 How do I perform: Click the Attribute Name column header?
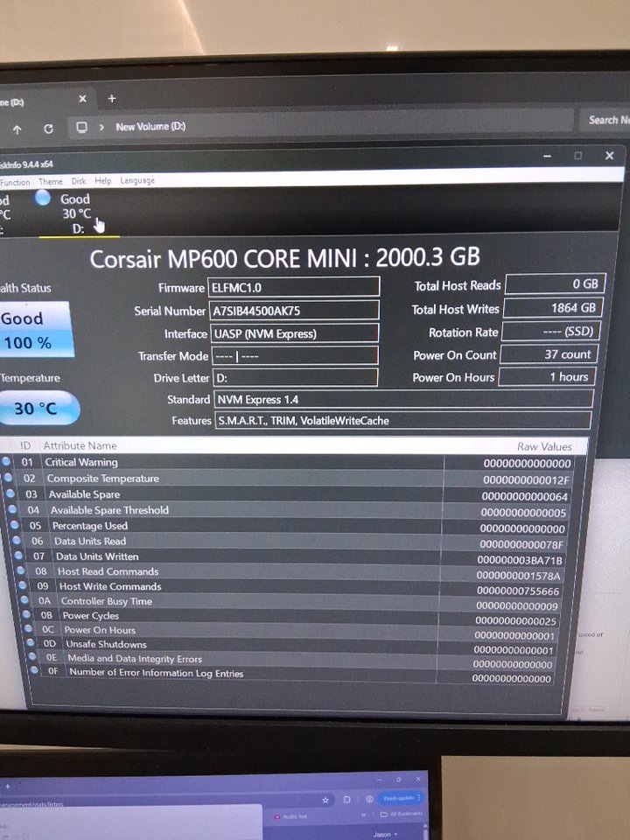pyautogui.click(x=80, y=445)
